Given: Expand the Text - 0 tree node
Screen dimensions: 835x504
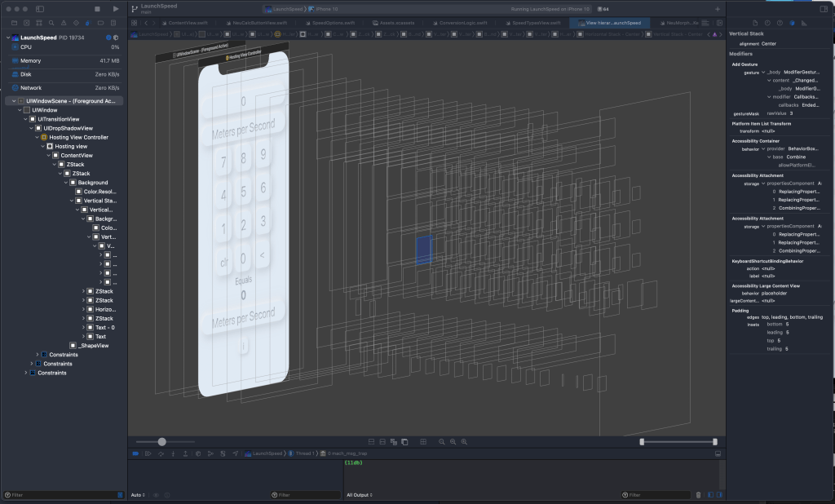Looking at the screenshot, I should (84, 327).
